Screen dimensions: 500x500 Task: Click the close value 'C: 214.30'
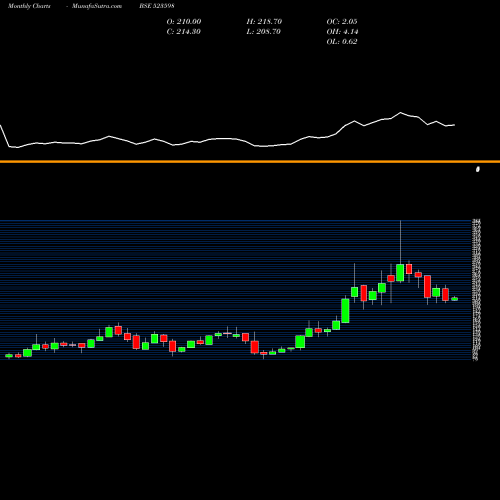tap(183, 31)
